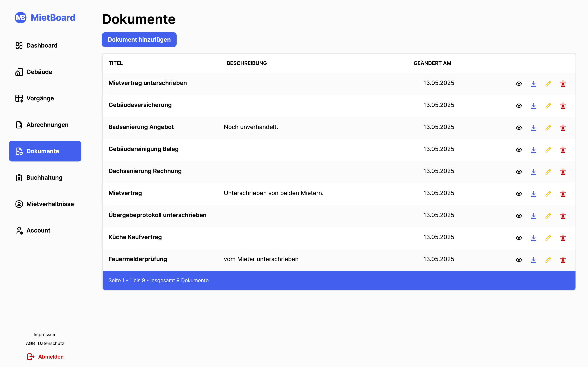Image resolution: width=588 pixels, height=367 pixels.
Task: Open the Buchhaltung page
Action: (x=44, y=177)
